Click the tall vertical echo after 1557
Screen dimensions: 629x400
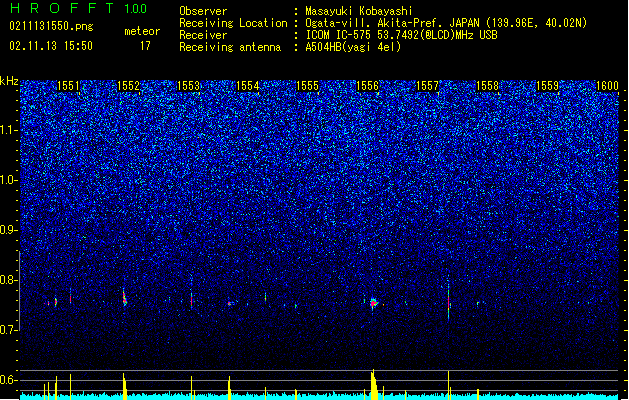448,298
